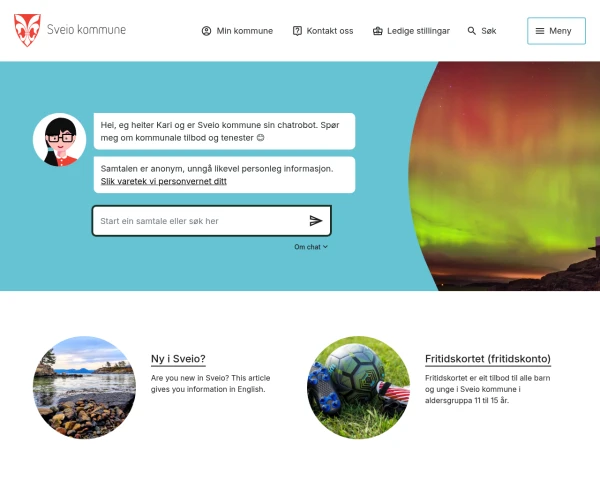Viewport: 600px width, 480px height.
Task: Click the Ledige stillingar briefcase icon
Action: pos(378,31)
